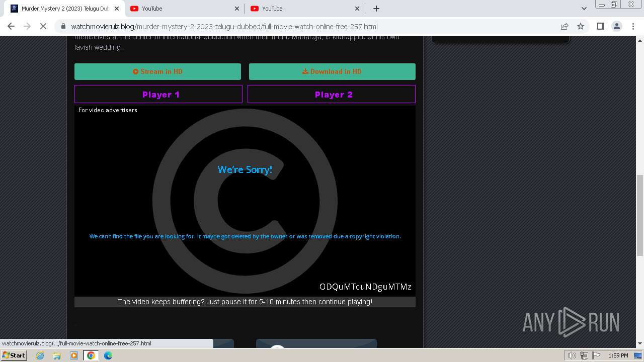Image resolution: width=644 pixels, height=362 pixels.
Task: Open File Explorer from taskbar
Action: coord(57,355)
